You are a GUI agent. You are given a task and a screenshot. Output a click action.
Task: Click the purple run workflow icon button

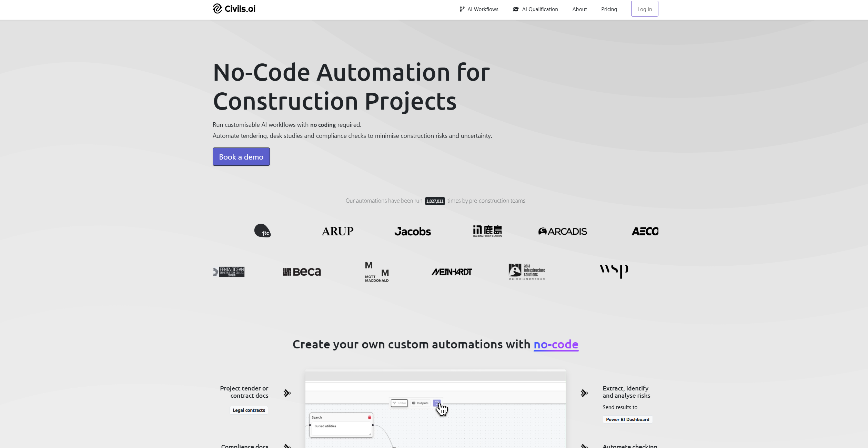[437, 403]
